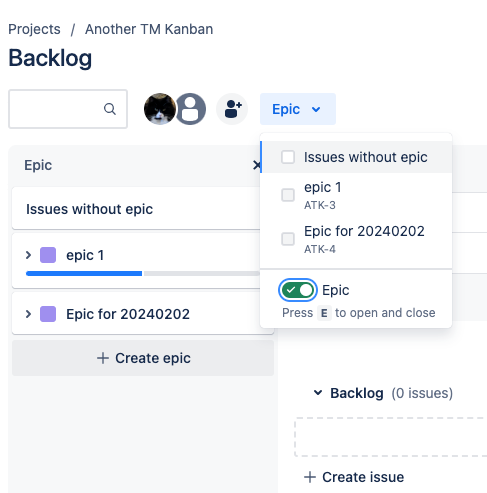Click the search magnifier icon
The image size is (487, 493).
point(110,109)
